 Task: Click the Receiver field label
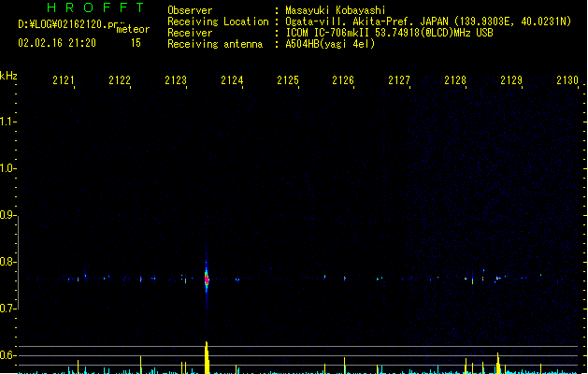[190, 33]
